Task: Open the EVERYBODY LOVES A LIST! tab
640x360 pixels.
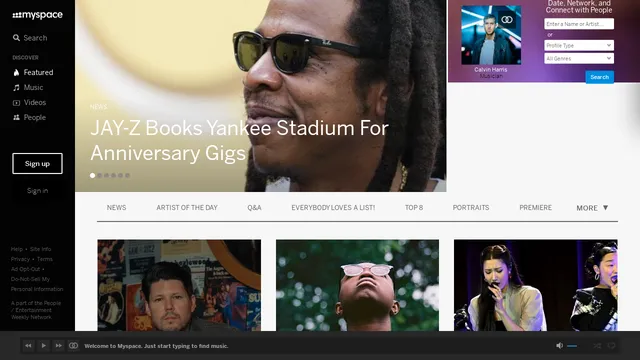Action: 333,208
